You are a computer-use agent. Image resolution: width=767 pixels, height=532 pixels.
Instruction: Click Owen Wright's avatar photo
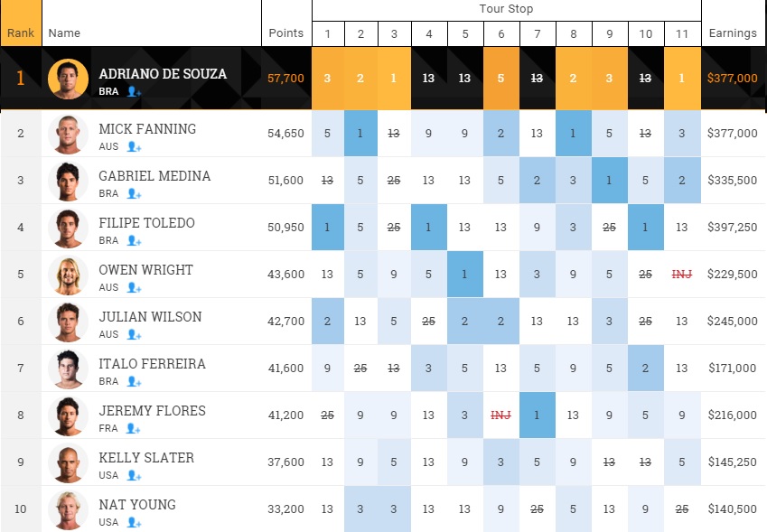(x=69, y=275)
